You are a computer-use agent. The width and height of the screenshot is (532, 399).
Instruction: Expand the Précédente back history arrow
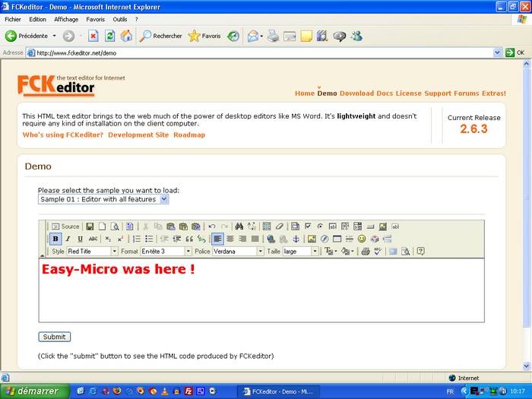[54, 36]
